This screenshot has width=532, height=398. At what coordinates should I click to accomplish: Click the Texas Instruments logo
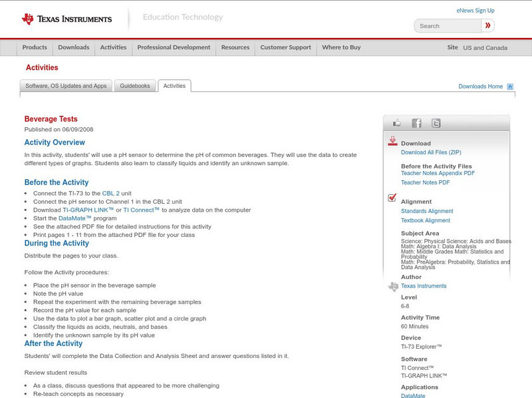(x=66, y=19)
